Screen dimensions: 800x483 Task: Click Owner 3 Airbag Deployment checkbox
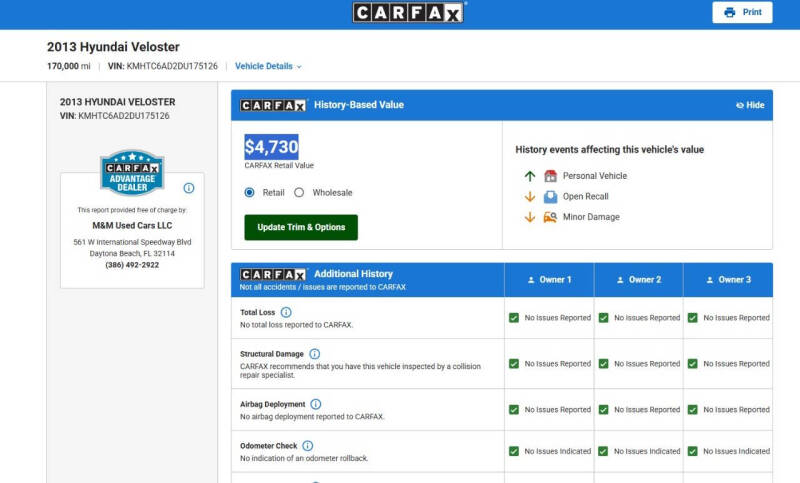click(x=692, y=410)
